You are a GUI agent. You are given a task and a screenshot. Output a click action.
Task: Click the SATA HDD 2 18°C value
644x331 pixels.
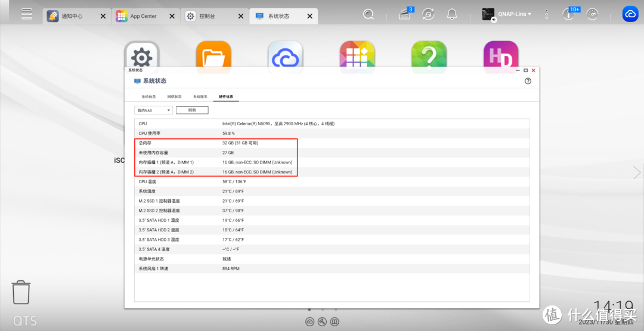pos(233,230)
